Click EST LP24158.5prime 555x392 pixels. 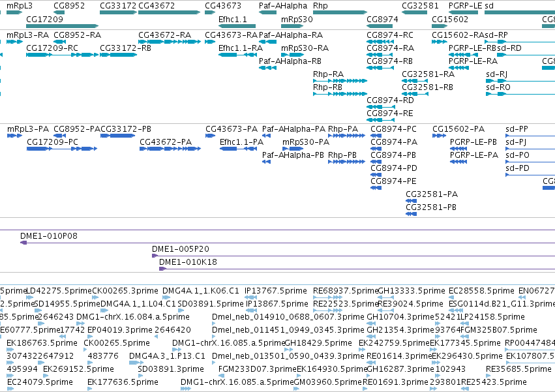coord(492,316)
